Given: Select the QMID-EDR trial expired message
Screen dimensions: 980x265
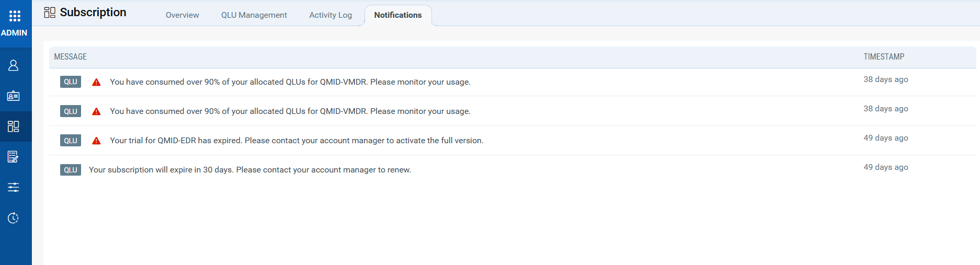Looking at the screenshot, I should click(297, 141).
